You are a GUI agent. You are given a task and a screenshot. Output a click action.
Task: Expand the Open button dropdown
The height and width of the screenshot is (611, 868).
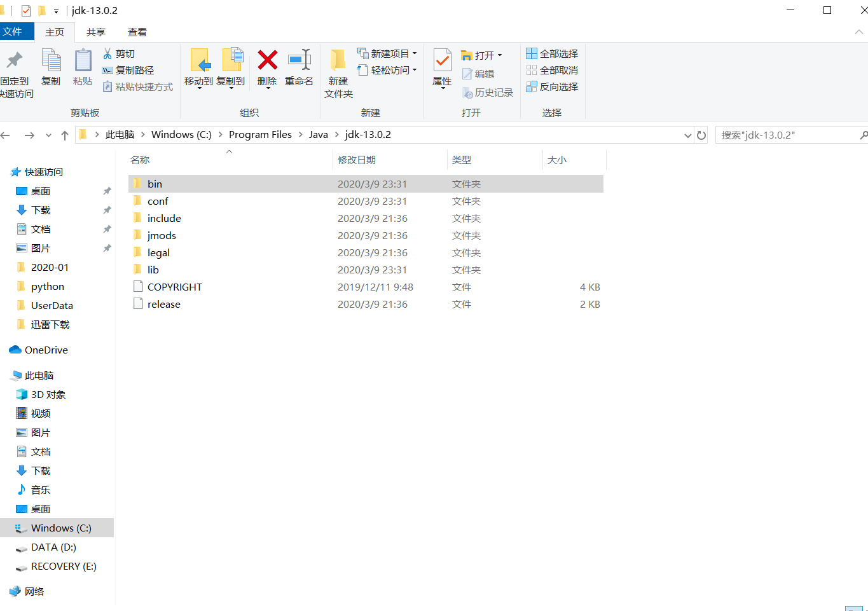pos(500,55)
